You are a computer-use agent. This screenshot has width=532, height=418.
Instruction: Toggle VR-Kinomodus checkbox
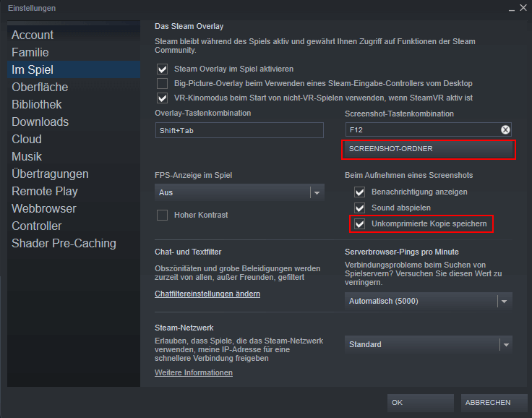point(162,98)
